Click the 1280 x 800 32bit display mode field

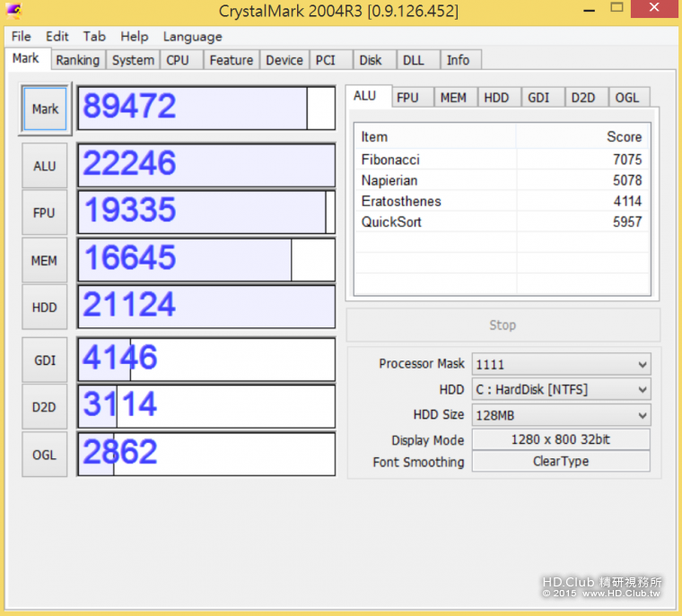pyautogui.click(x=561, y=440)
